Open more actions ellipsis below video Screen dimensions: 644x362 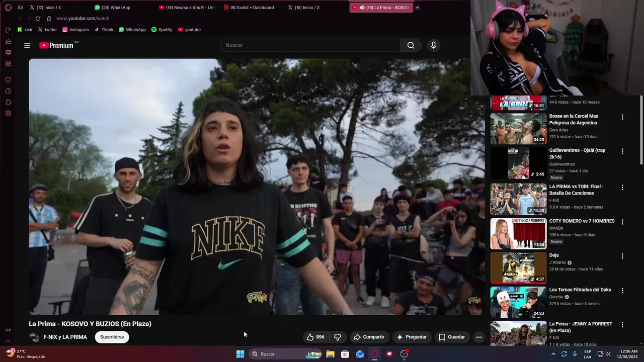tap(479, 337)
